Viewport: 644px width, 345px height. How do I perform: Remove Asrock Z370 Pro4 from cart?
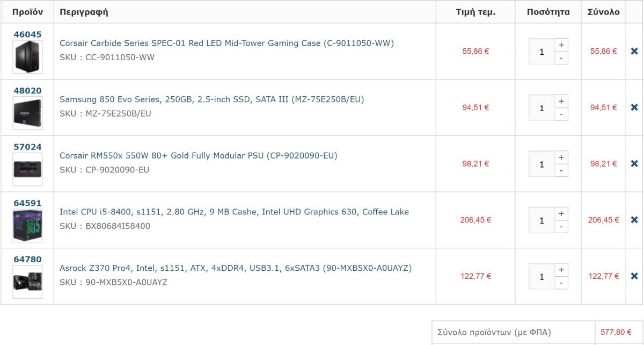[x=634, y=276]
